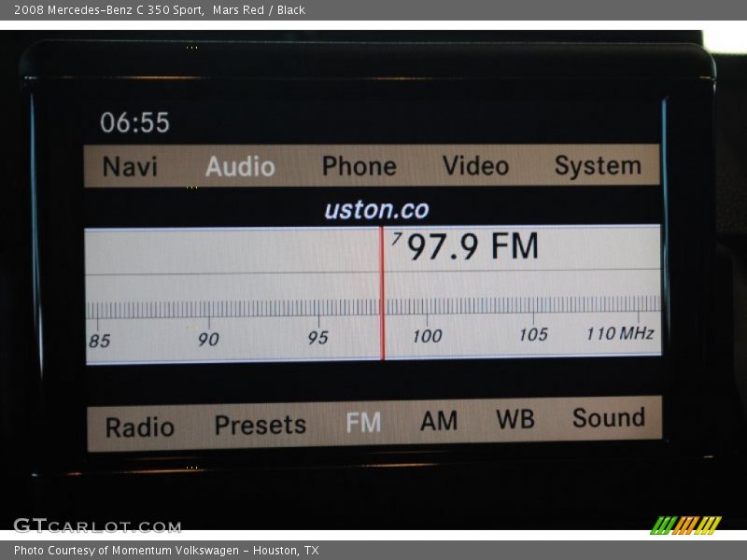The height and width of the screenshot is (560, 747).
Task: Click the uston.co station text
Action: [376, 210]
